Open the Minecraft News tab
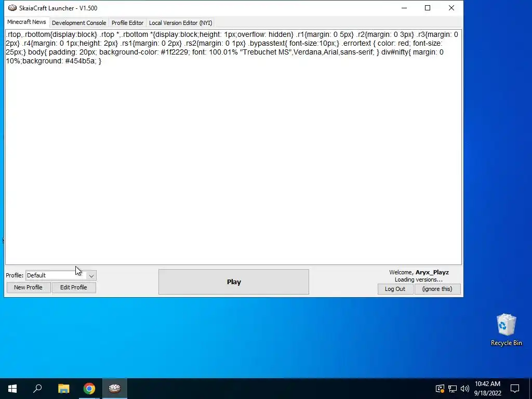 26,22
